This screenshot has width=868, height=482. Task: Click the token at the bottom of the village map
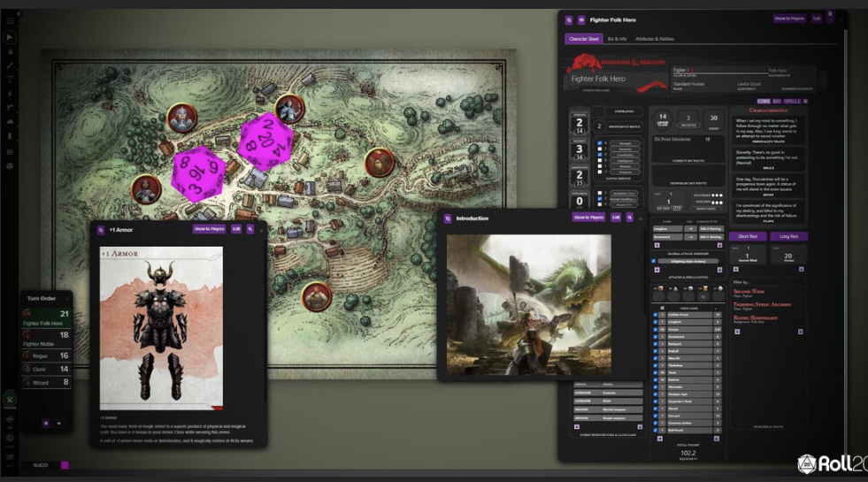point(316,296)
